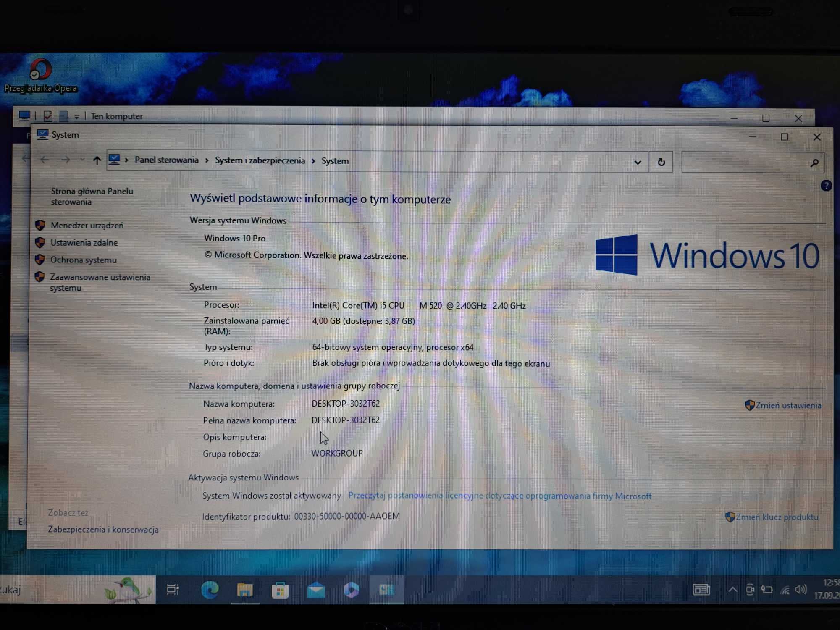Viewport: 840px width, 630px height.
Task: Click shield icon beside Zmień klucz produktu
Action: pos(730,517)
